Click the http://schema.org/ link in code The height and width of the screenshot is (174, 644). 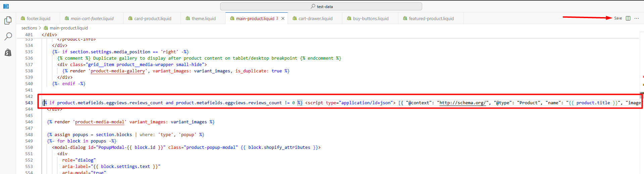coord(462,103)
